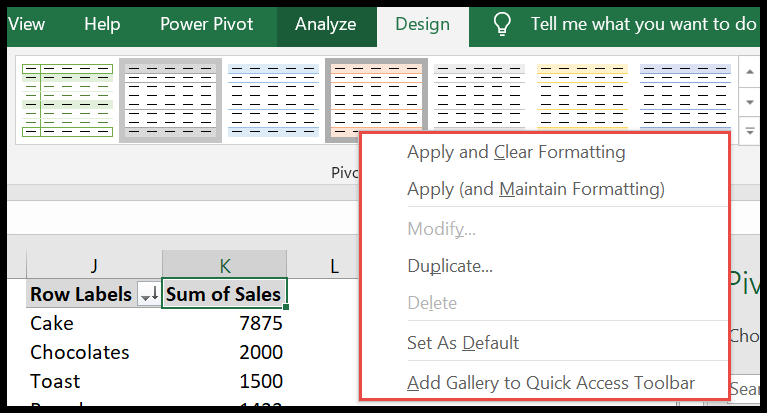This screenshot has width=767, height=413.
Task: Switch to the Analyze tab
Action: click(x=326, y=24)
